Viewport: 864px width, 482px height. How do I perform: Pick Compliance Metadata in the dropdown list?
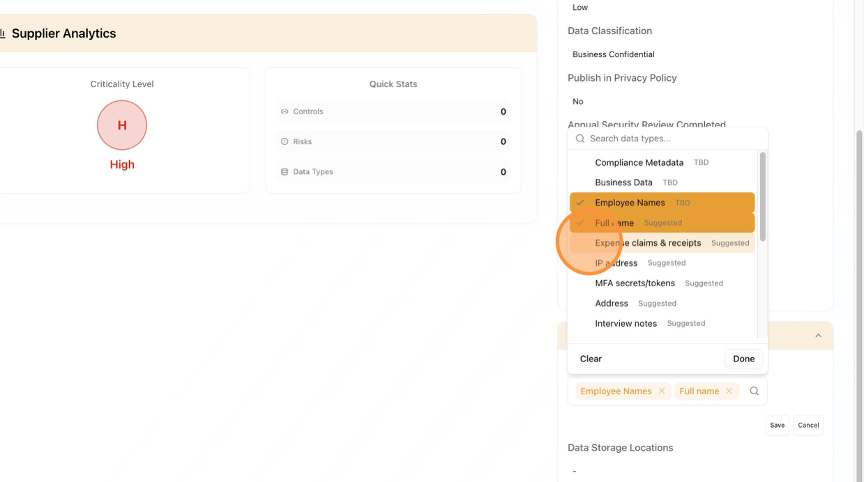(x=639, y=162)
